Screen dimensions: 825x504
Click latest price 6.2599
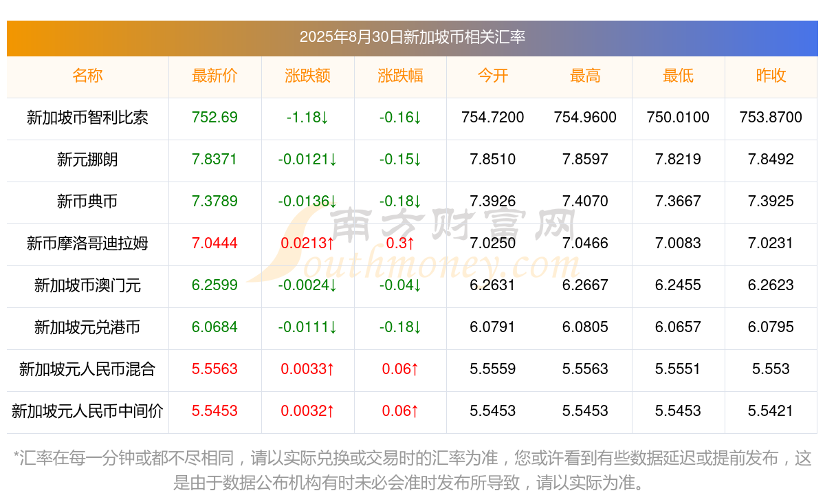pyautogui.click(x=214, y=285)
